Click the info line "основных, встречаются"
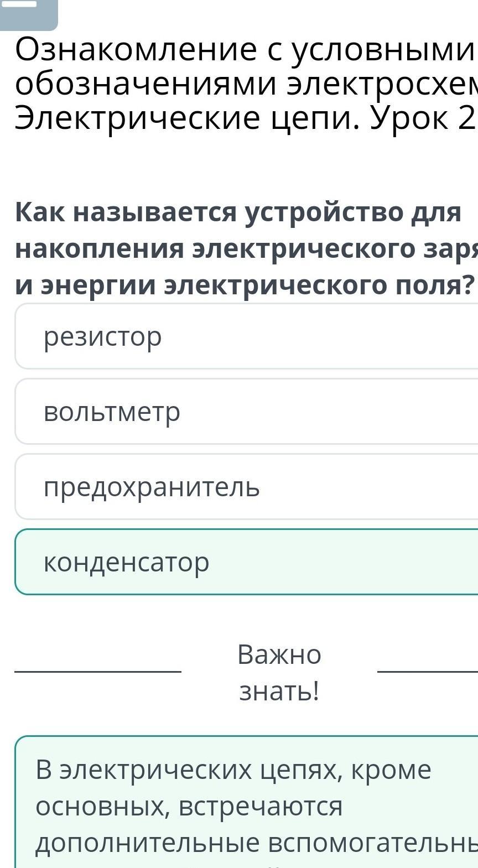This screenshot has width=478, height=868. tap(189, 807)
